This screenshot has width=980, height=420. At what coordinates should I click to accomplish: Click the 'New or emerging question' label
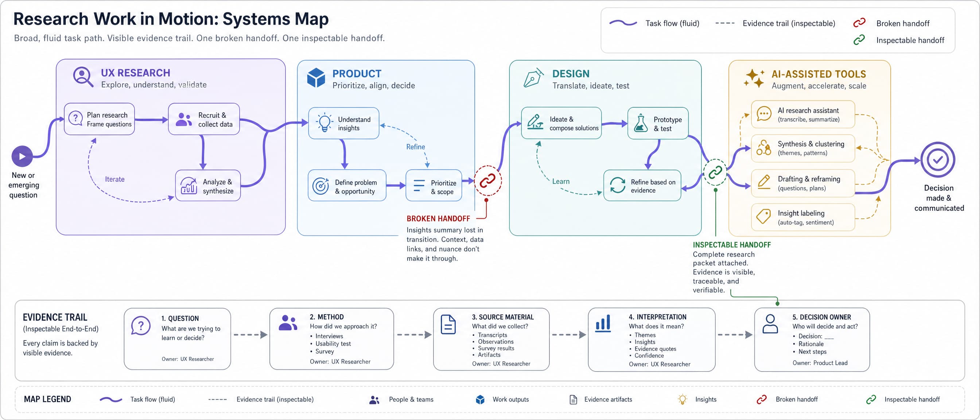point(23,185)
